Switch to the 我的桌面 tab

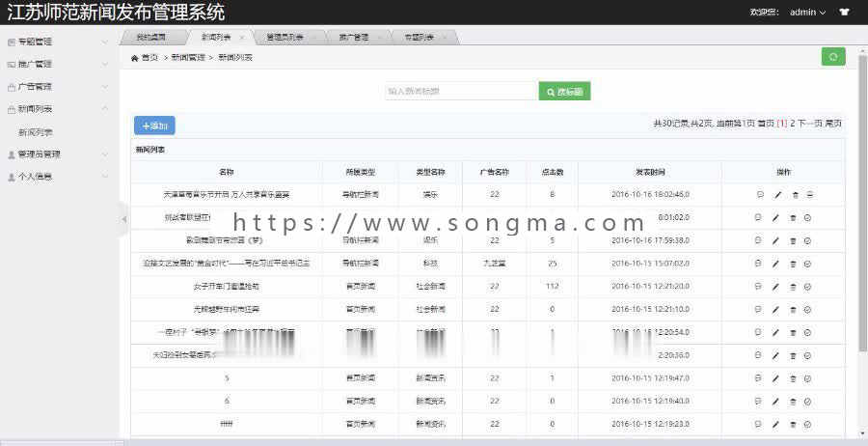151,37
